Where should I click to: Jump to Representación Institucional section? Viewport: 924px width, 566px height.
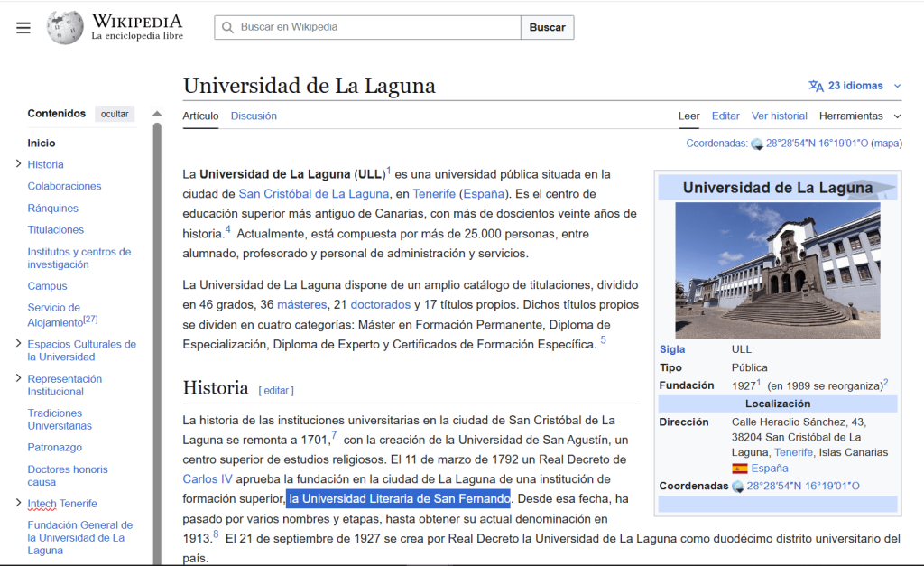[65, 385]
